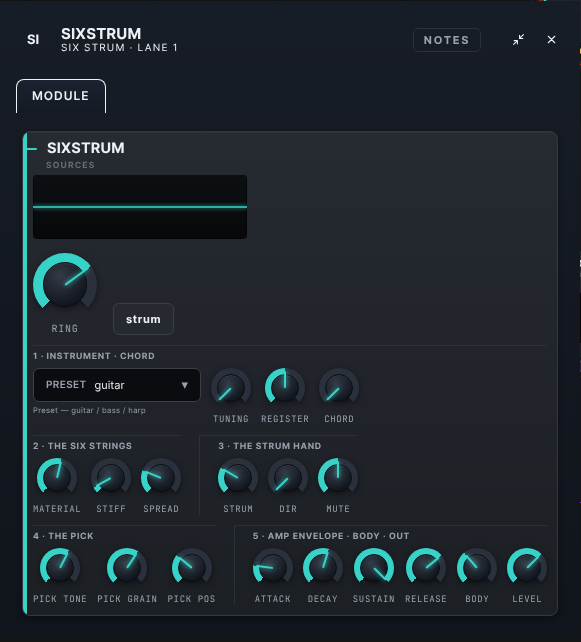Click the PICK TONE knob
The image size is (581, 642).
point(60,568)
